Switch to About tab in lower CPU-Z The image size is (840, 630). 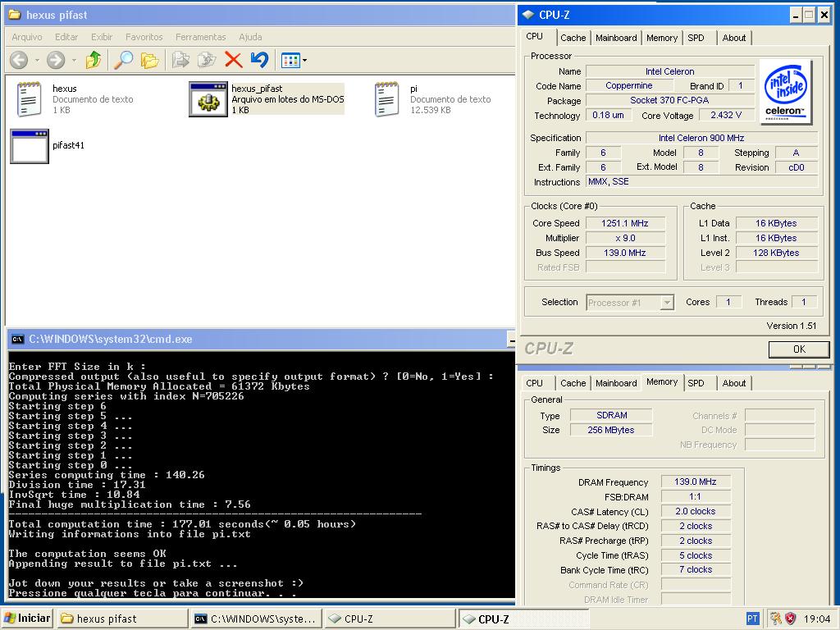(x=734, y=384)
